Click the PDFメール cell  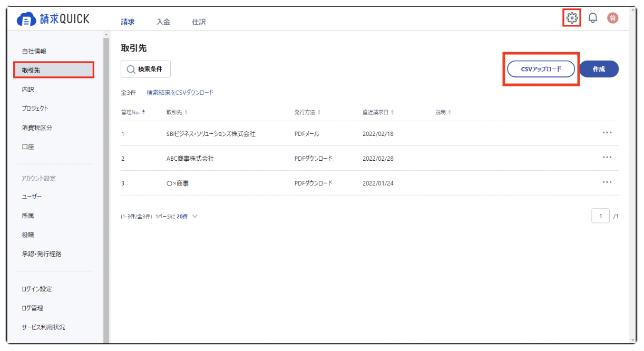(x=307, y=134)
